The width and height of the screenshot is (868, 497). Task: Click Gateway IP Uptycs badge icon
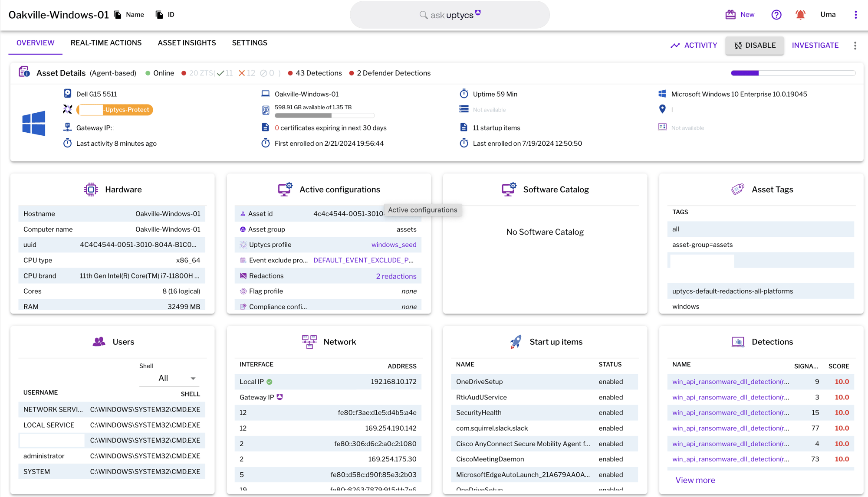[x=280, y=397]
